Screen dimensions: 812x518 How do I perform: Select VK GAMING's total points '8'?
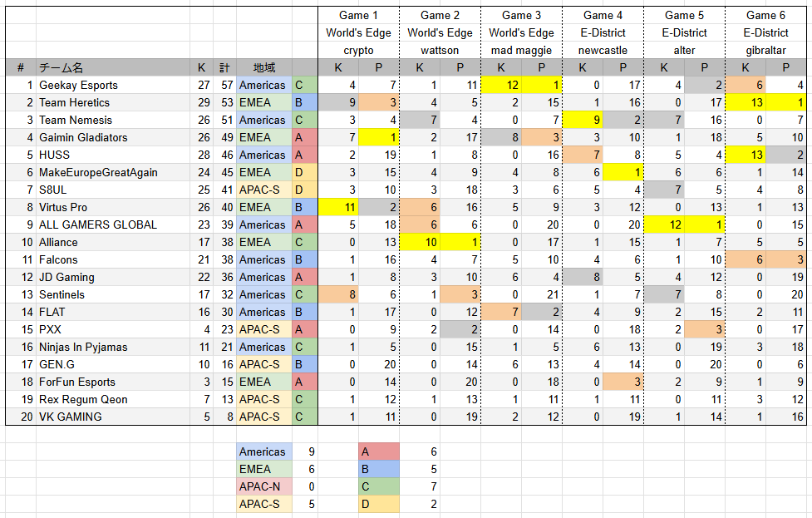point(224,417)
